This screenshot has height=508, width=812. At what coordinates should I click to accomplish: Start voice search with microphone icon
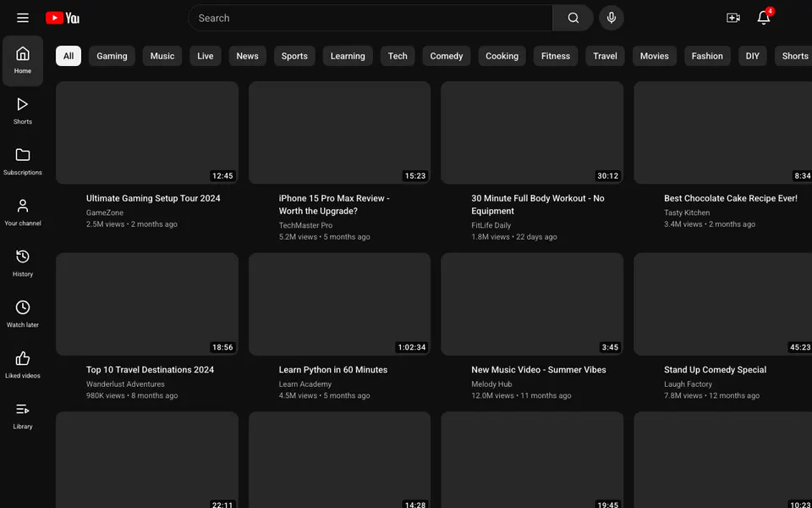[x=612, y=18]
